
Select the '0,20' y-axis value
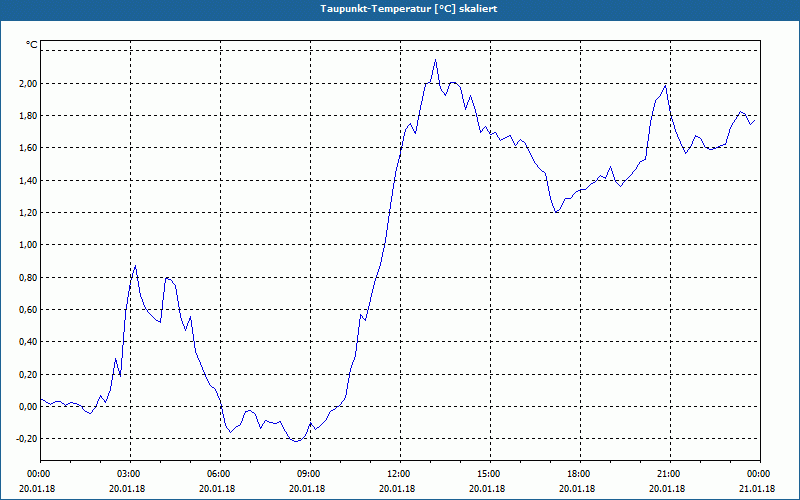[x=28, y=374]
